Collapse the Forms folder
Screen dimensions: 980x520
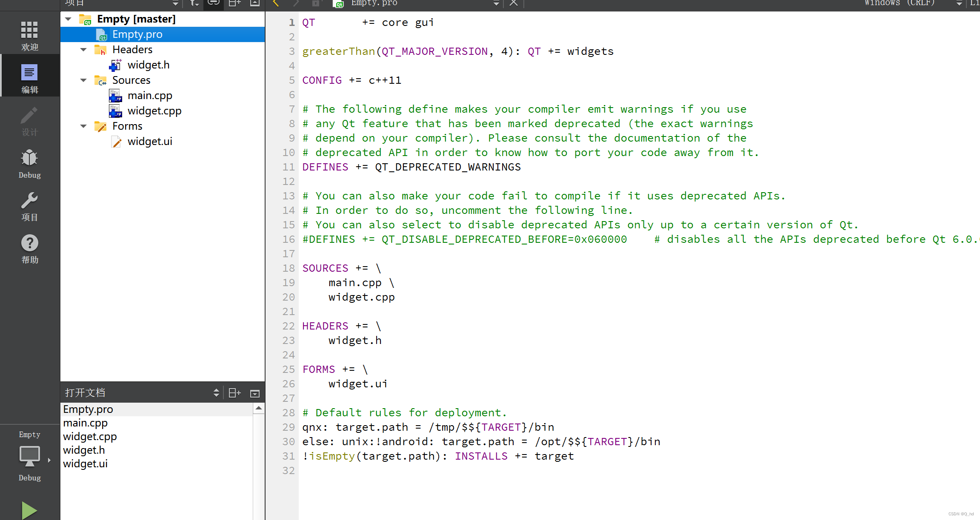coord(83,126)
